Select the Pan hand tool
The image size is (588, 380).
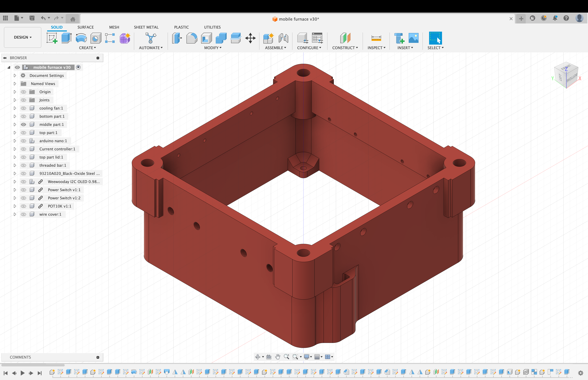[278, 357]
